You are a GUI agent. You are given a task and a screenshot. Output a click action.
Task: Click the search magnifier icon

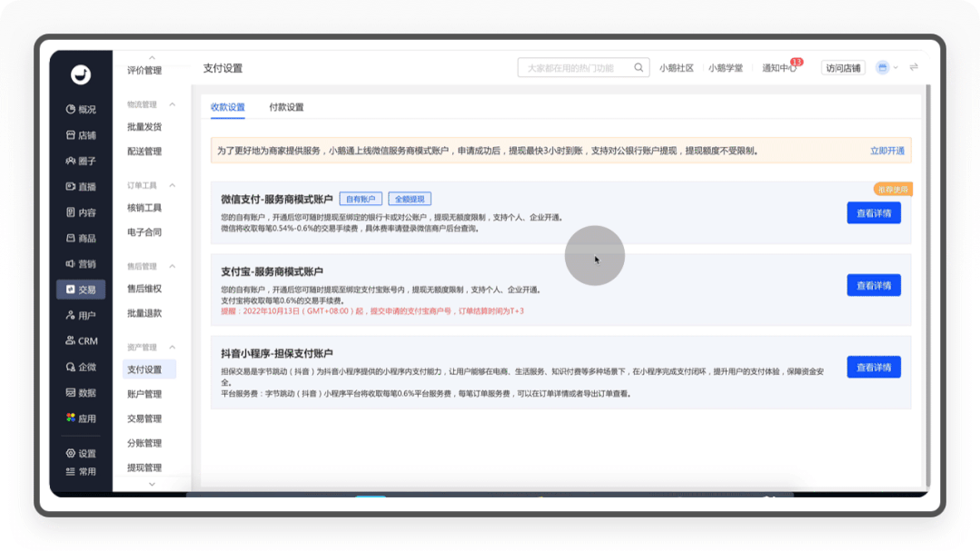[638, 67]
